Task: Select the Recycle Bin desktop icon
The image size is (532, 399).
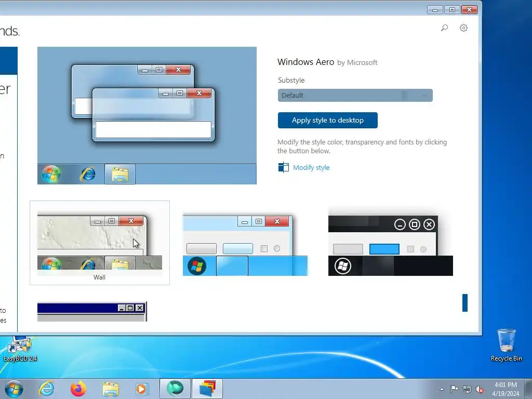Action: tap(506, 345)
